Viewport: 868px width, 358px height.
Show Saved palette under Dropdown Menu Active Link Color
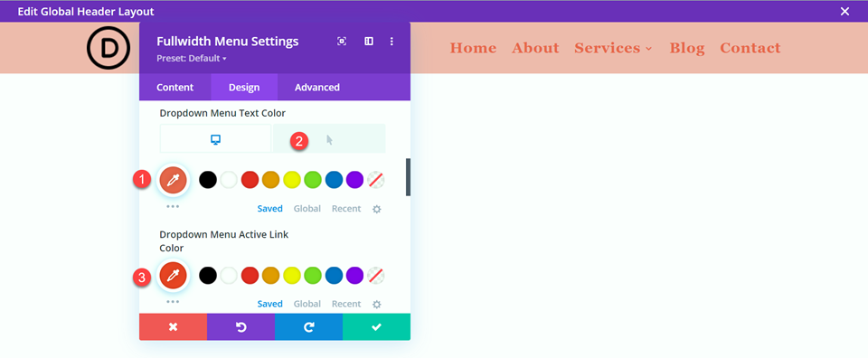point(270,304)
